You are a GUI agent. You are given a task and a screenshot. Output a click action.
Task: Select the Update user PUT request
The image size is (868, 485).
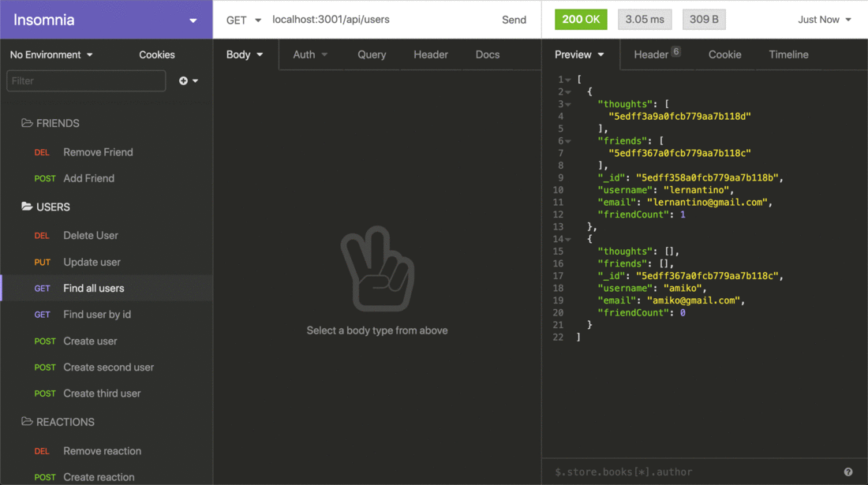[107, 262]
